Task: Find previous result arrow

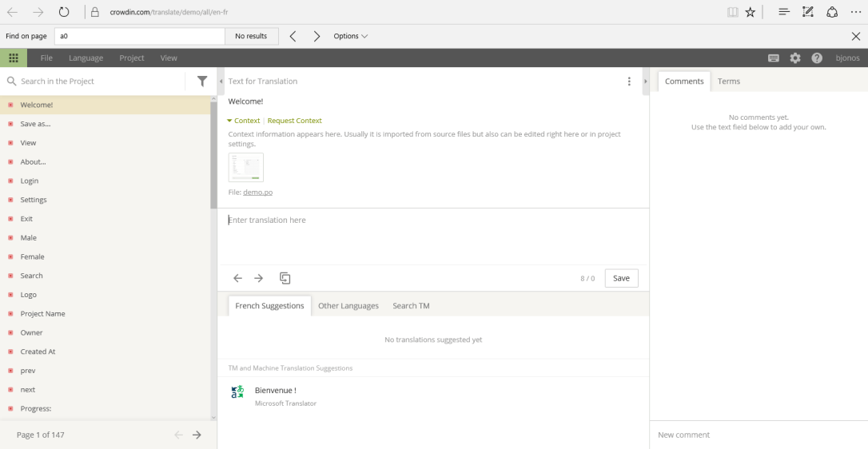Action: click(x=293, y=36)
